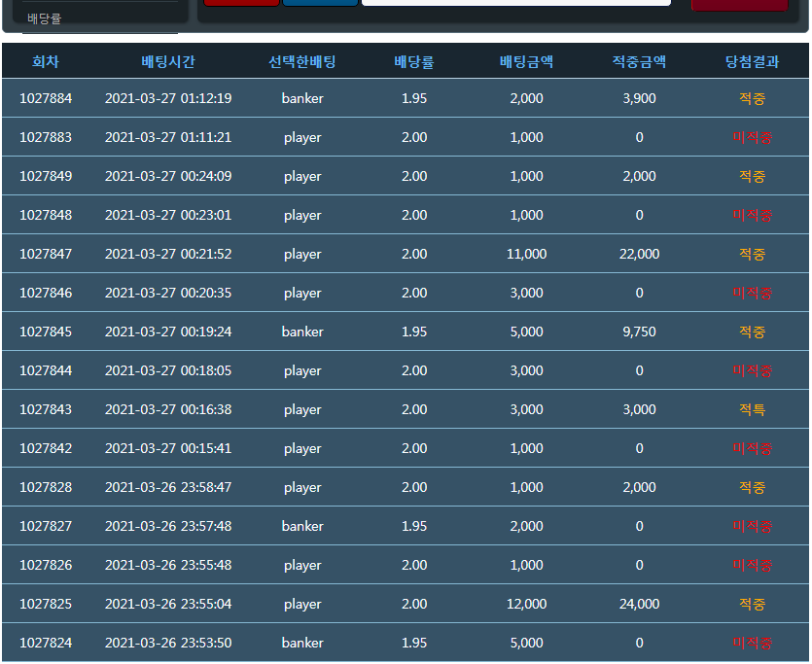
Task: Click the 회차 column header
Action: [x=46, y=61]
